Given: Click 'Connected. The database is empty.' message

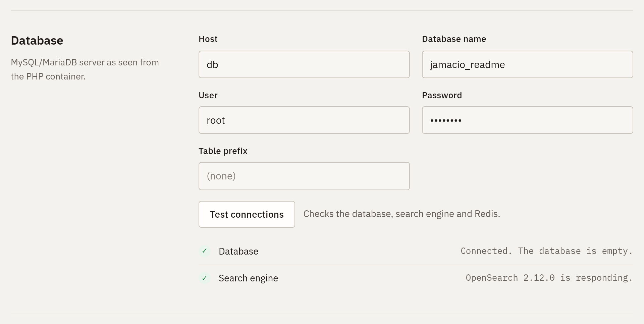Looking at the screenshot, I should pyautogui.click(x=547, y=251).
